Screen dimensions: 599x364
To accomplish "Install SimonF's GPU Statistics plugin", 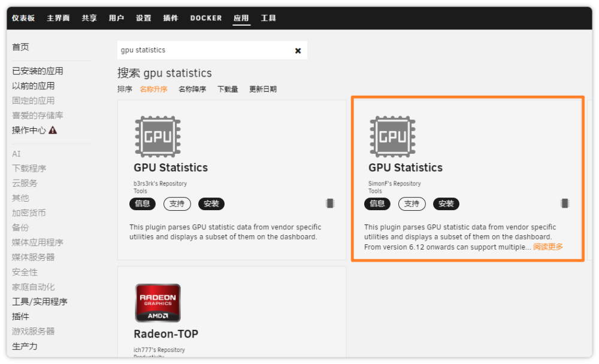I will click(446, 204).
